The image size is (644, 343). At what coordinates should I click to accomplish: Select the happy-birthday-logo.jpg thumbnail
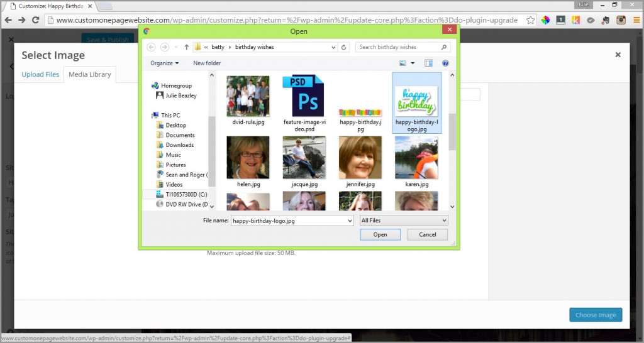point(416,103)
